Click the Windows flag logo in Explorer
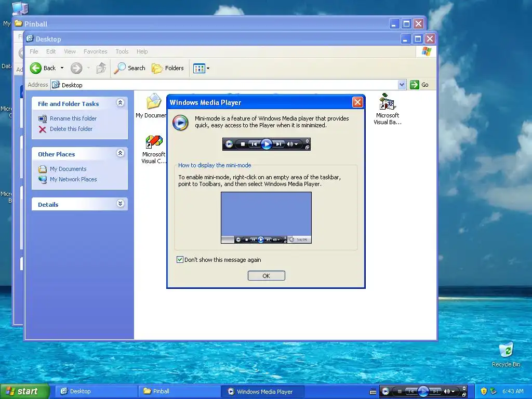This screenshot has height=399, width=532. (426, 51)
